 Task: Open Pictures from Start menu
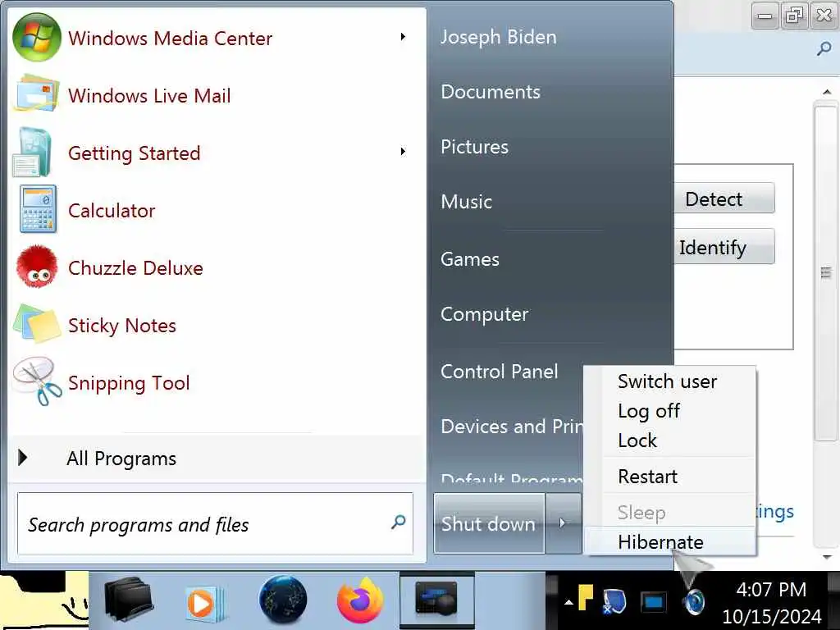[x=474, y=147]
